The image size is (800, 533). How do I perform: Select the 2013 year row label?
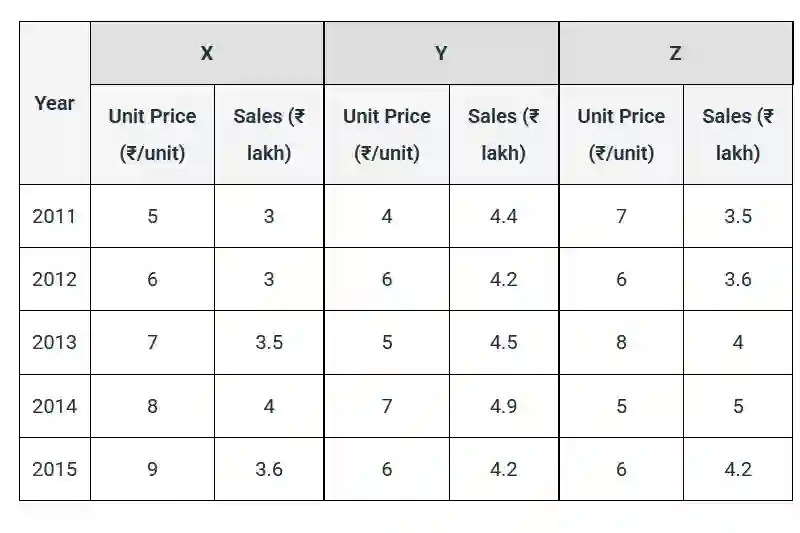(54, 342)
